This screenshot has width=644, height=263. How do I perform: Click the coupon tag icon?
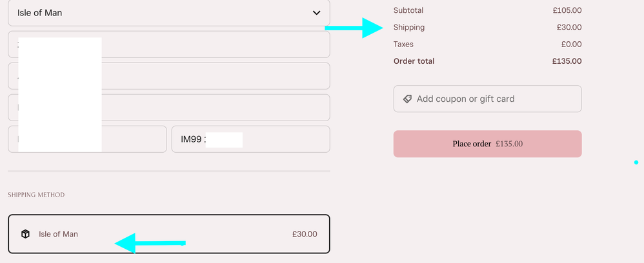point(407,99)
